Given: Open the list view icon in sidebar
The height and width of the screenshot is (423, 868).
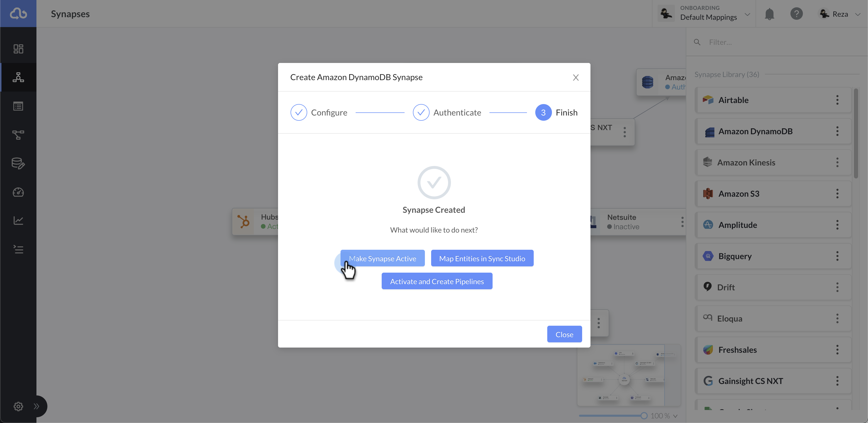Looking at the screenshot, I should [x=18, y=106].
